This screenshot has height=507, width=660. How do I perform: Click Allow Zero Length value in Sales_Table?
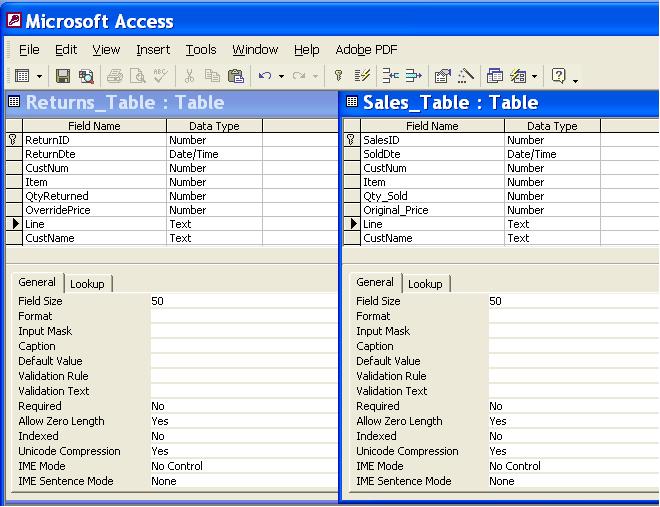pos(573,421)
